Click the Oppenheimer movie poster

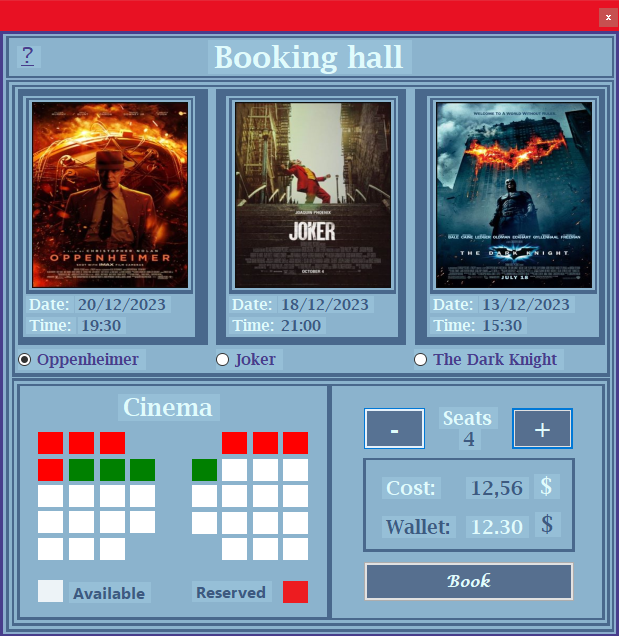pyautogui.click(x=110, y=195)
